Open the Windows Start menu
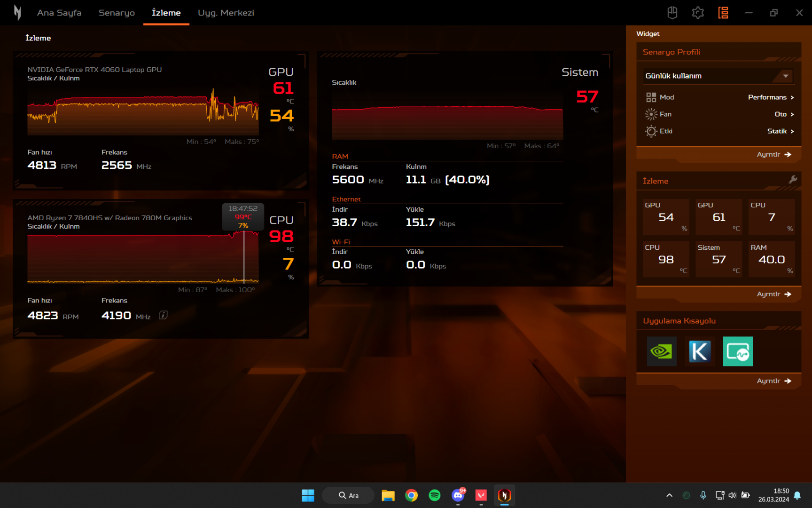This screenshot has width=812, height=508. click(x=308, y=495)
